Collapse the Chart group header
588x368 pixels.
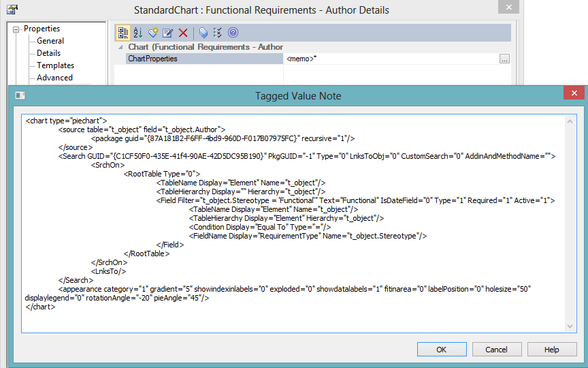(x=121, y=47)
